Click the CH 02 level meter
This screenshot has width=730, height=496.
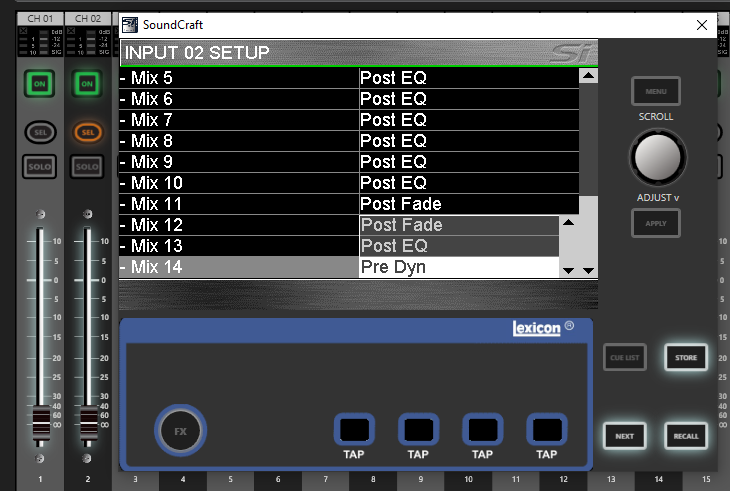coord(88,41)
